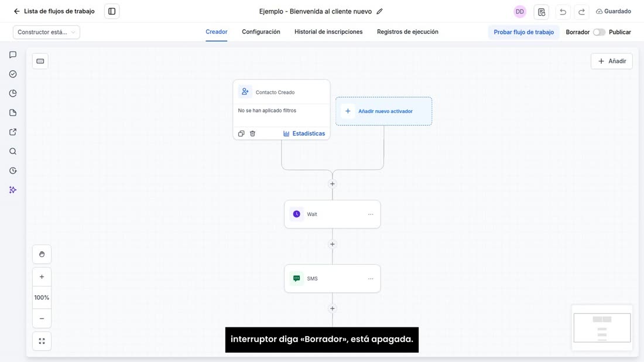Switch to the Creador tab
Screen dimensions: 644x362
(217, 32)
